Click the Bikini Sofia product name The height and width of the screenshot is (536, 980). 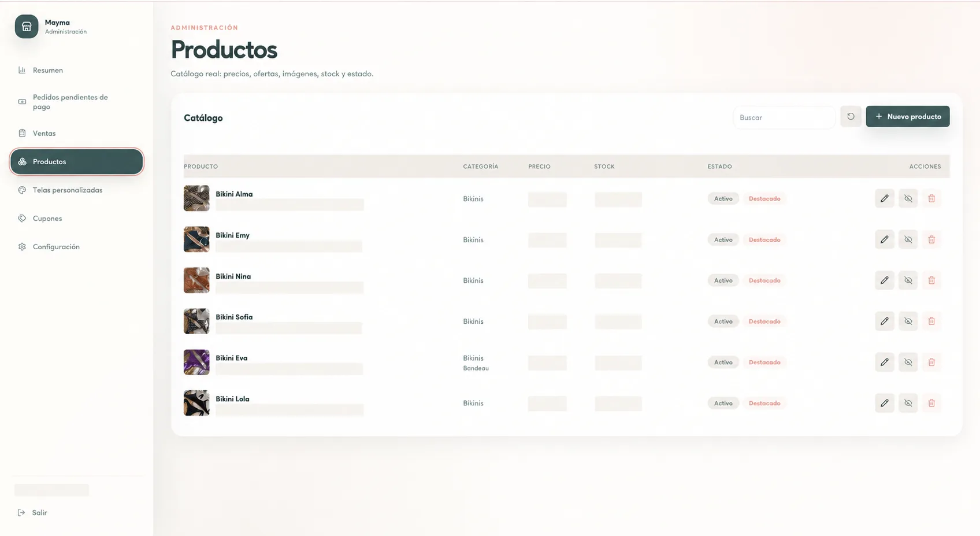(234, 317)
